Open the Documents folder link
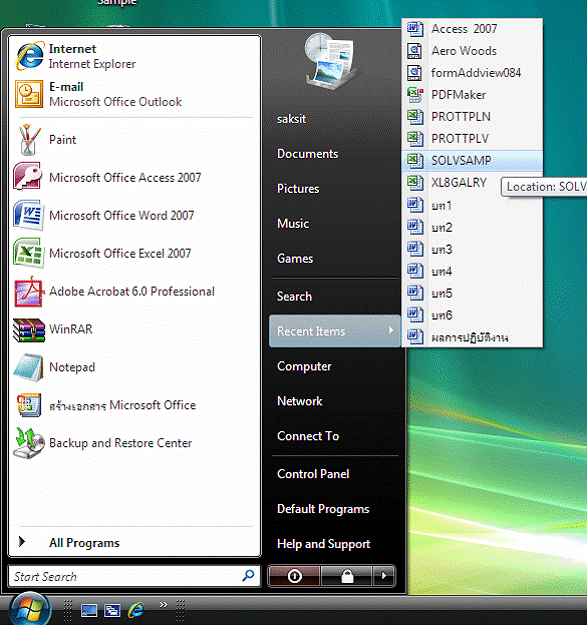Image resolution: width=587 pixels, height=625 pixels. (x=307, y=154)
